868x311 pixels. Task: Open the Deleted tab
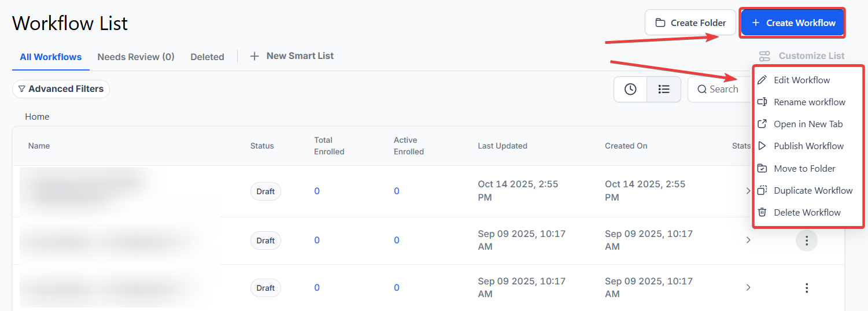(x=207, y=57)
